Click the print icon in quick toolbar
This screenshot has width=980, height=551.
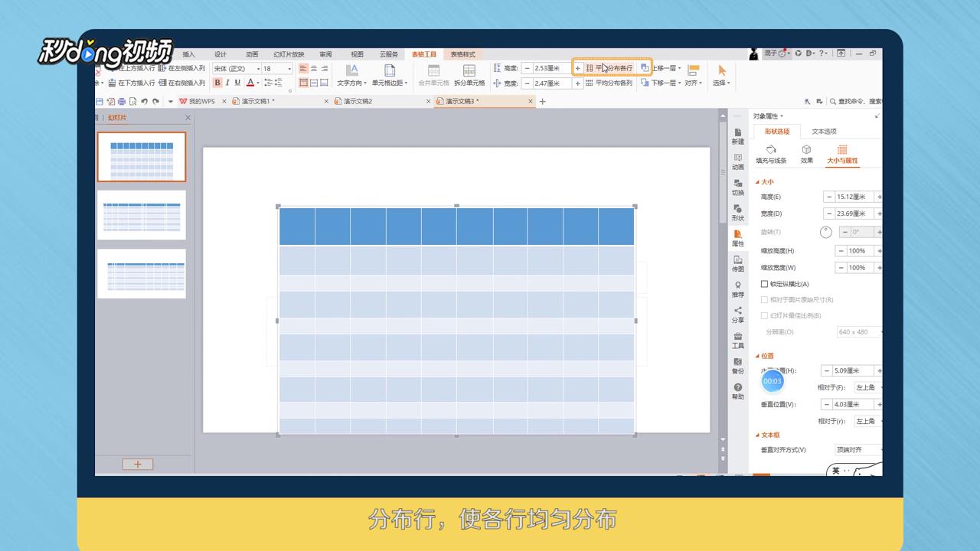122,101
